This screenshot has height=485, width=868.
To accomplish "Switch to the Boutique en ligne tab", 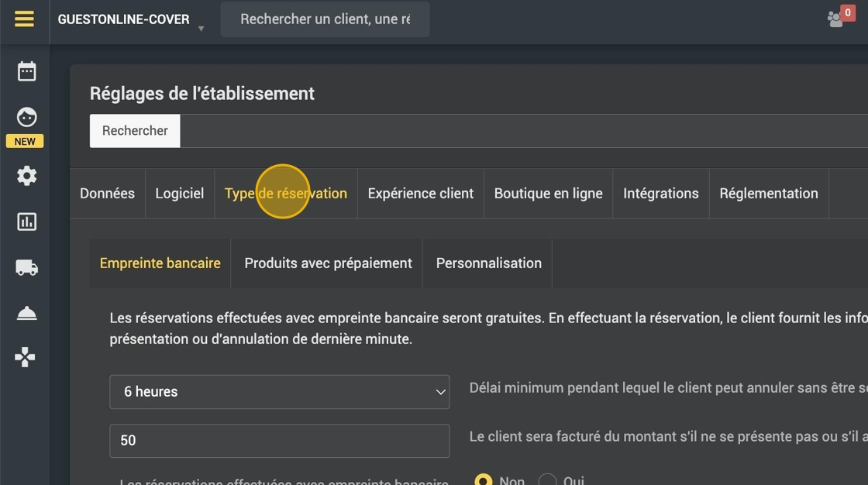I will [548, 193].
